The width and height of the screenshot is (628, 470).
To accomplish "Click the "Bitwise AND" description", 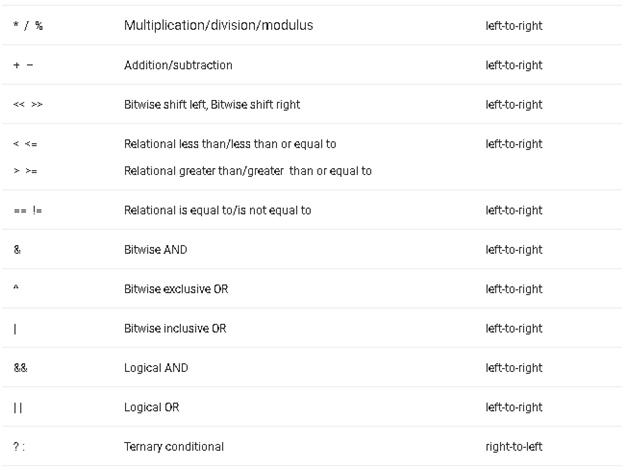I will click(155, 249).
